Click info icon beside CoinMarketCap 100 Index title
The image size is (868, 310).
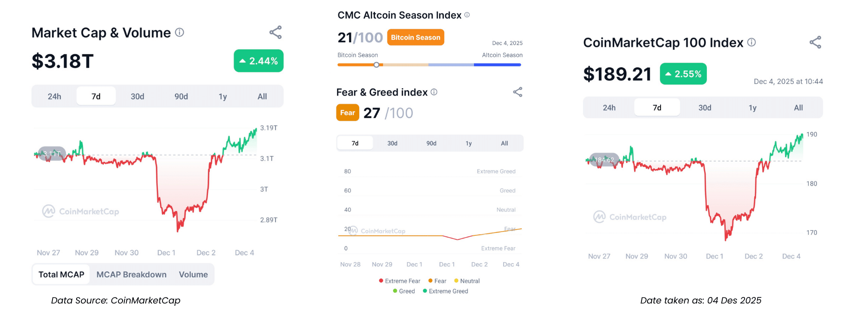(751, 42)
